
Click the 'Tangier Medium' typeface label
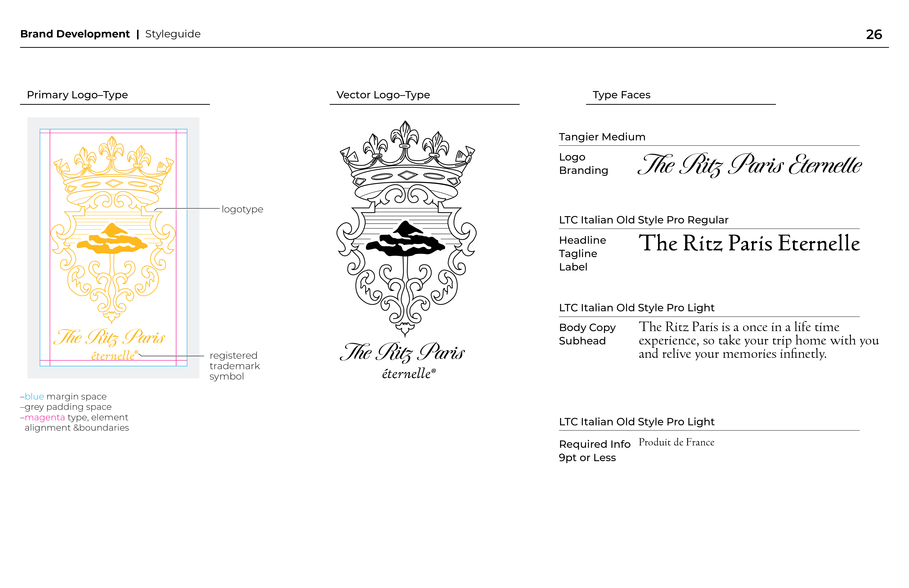[x=602, y=137]
